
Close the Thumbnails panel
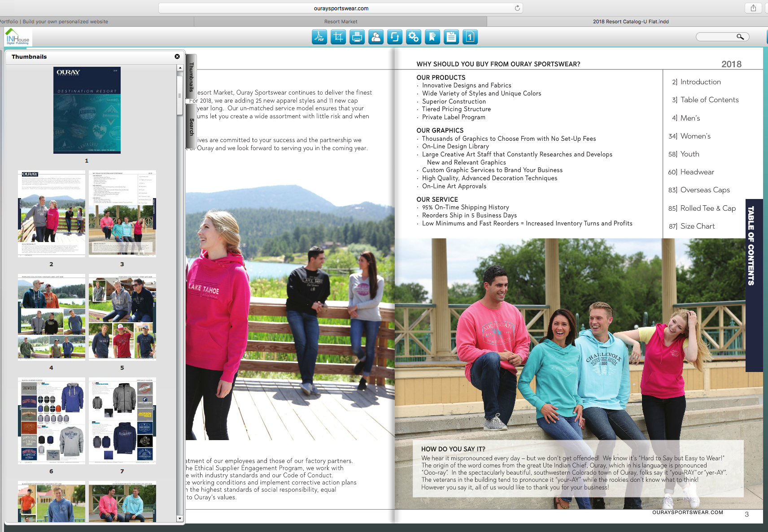pyautogui.click(x=177, y=56)
